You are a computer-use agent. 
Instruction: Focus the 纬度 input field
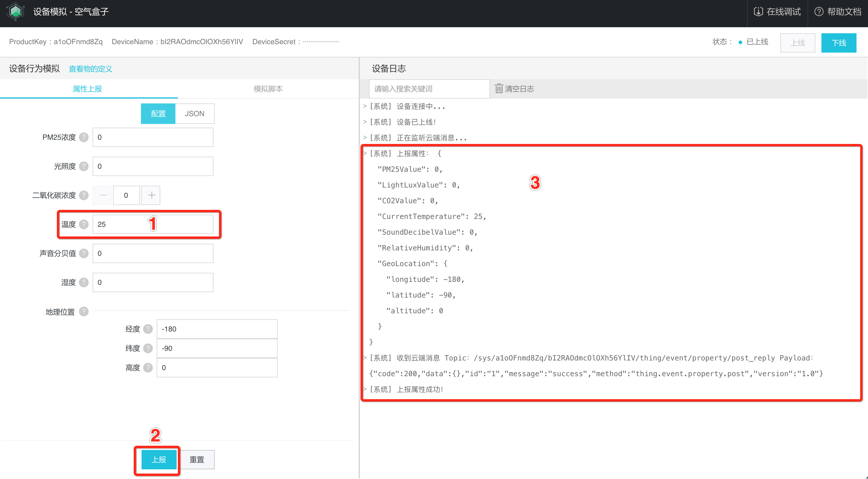point(217,348)
